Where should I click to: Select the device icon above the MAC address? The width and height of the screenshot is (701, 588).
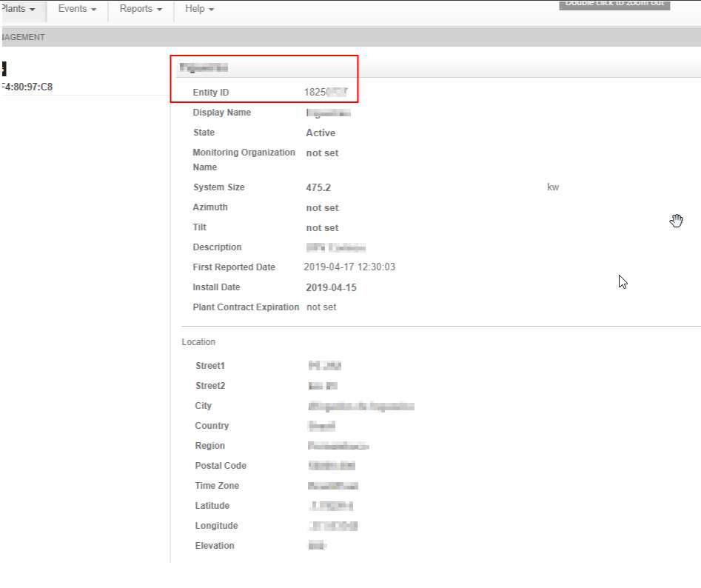click(x=3, y=69)
